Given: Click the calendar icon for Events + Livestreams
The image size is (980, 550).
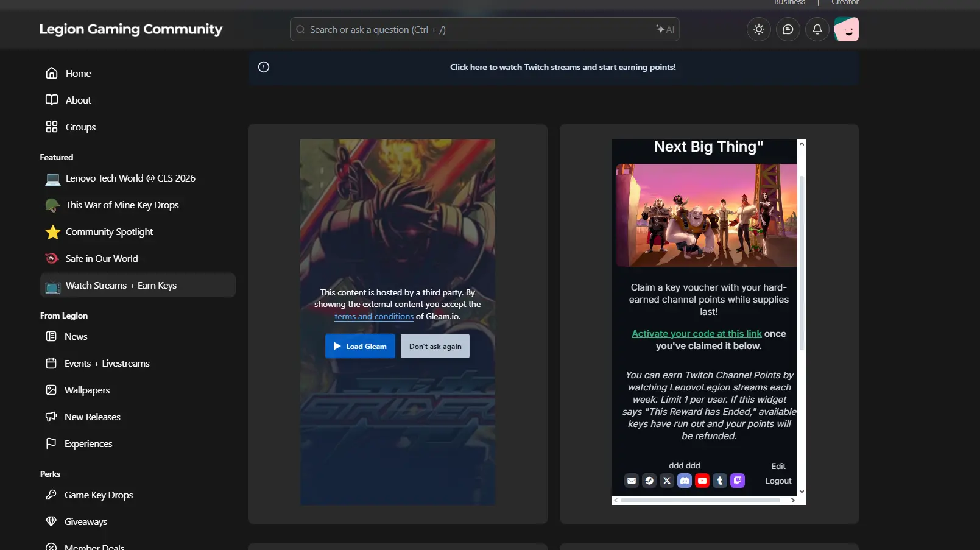Looking at the screenshot, I should click(51, 363).
